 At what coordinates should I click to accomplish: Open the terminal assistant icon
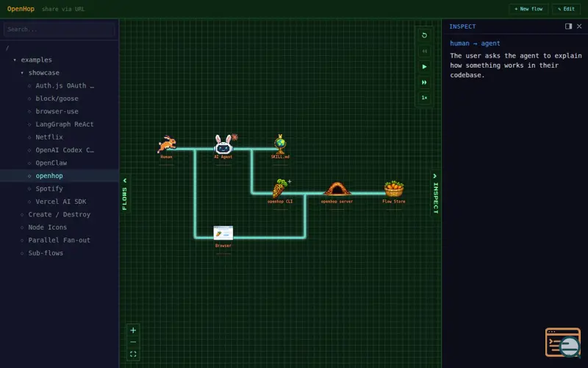pos(563,342)
